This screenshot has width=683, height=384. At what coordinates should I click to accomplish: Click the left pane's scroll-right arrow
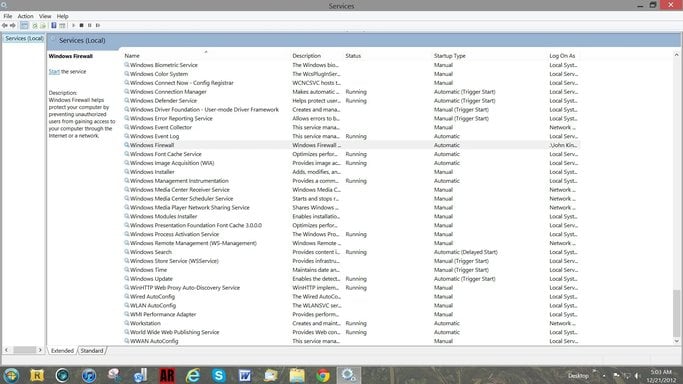40,350
